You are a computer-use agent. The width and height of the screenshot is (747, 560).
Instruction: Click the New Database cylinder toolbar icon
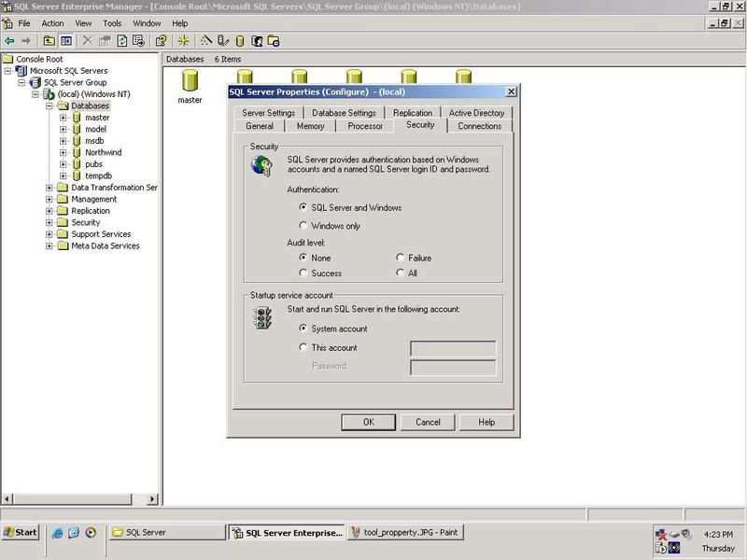(x=240, y=41)
